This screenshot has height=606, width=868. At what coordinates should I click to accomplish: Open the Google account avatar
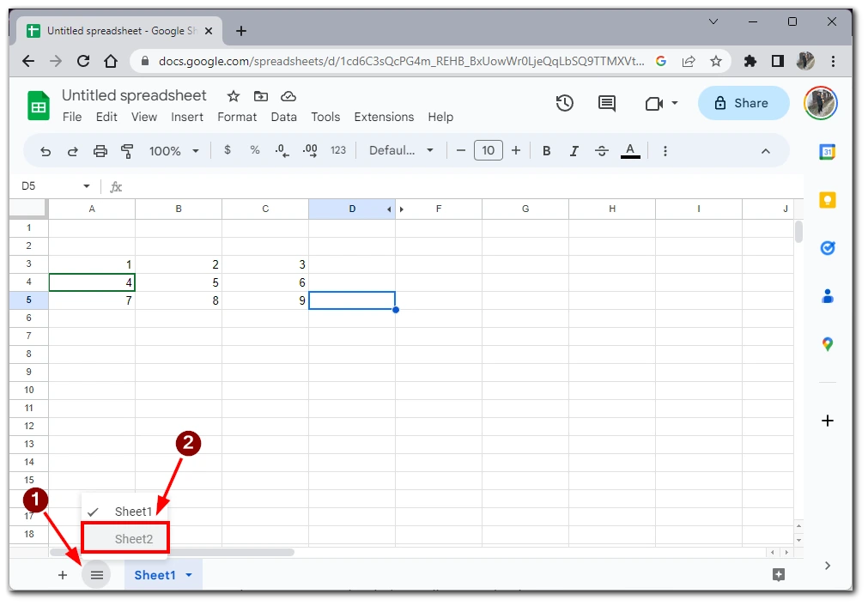click(821, 103)
